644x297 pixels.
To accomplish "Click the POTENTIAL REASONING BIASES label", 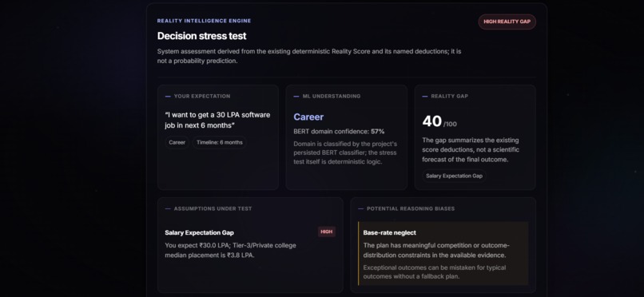I will tap(411, 209).
